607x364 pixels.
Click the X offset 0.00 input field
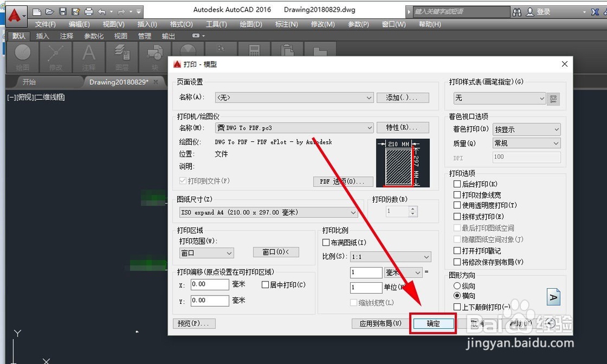point(210,285)
